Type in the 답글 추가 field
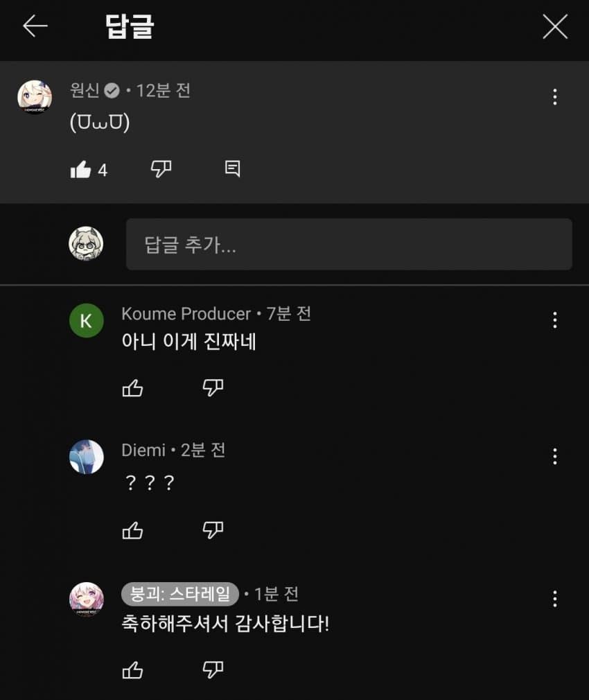 pos(349,245)
